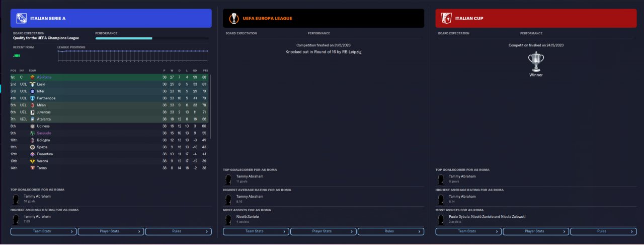Click 'Knocked out in Round of 16' text
Image resolution: width=644 pixels, height=245 pixels.
324,52
